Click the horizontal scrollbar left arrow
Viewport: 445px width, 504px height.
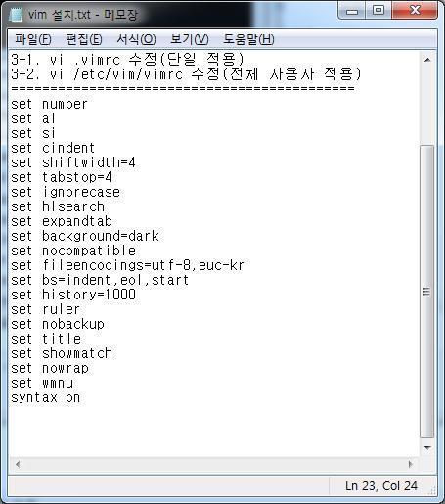coord(18,464)
